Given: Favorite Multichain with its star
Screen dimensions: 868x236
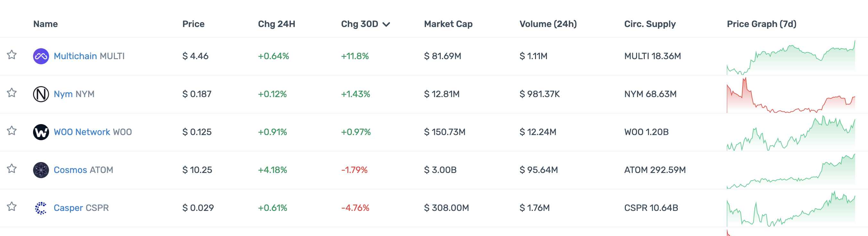Looking at the screenshot, I should pyautogui.click(x=12, y=55).
